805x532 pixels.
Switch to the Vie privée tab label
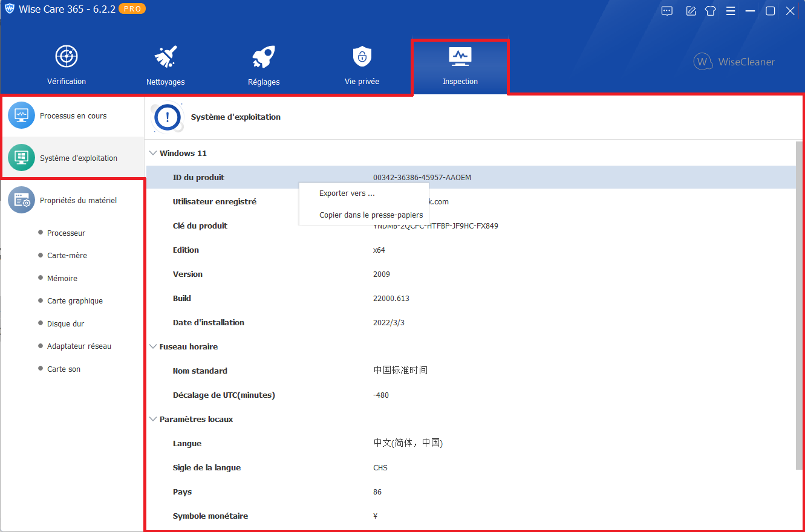[362, 81]
